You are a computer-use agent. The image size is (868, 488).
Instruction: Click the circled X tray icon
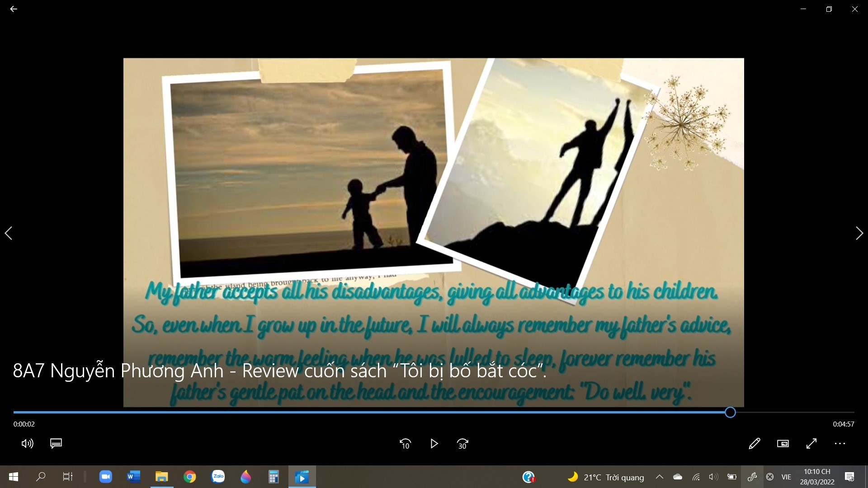(x=770, y=477)
